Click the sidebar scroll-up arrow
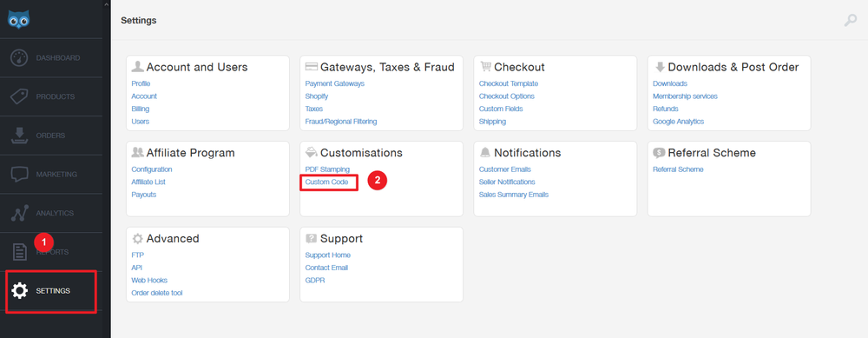Screen dimensions: 868x338 pos(106,4)
